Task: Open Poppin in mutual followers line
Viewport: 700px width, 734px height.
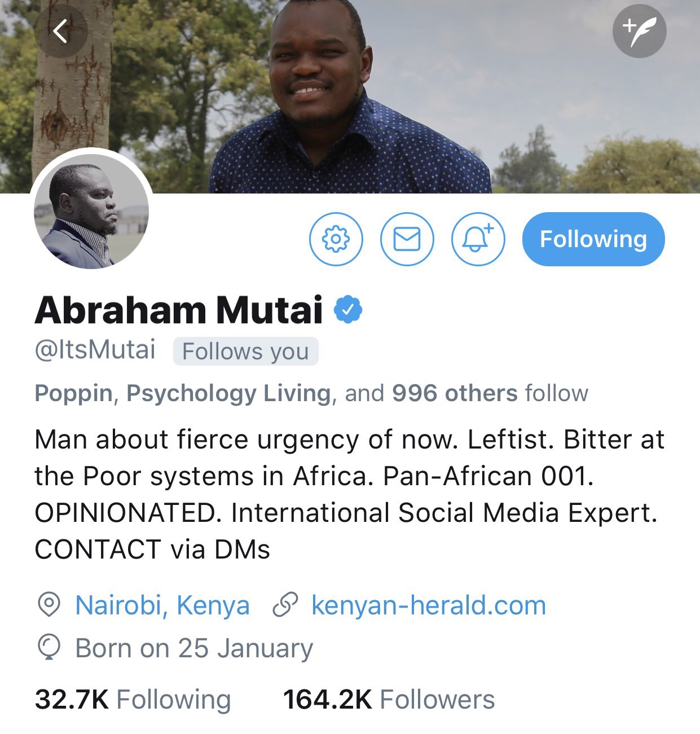Action: pos(73,393)
